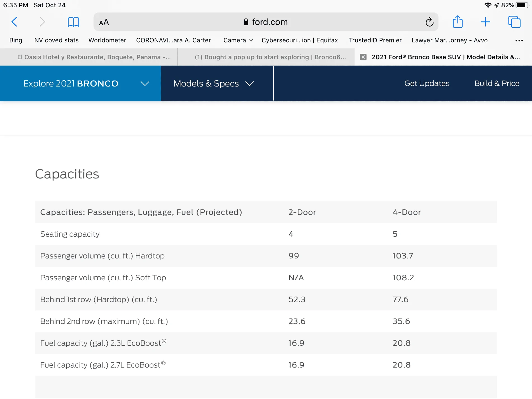532x399 pixels.
Task: Open the Bing bookmark
Action: point(16,40)
